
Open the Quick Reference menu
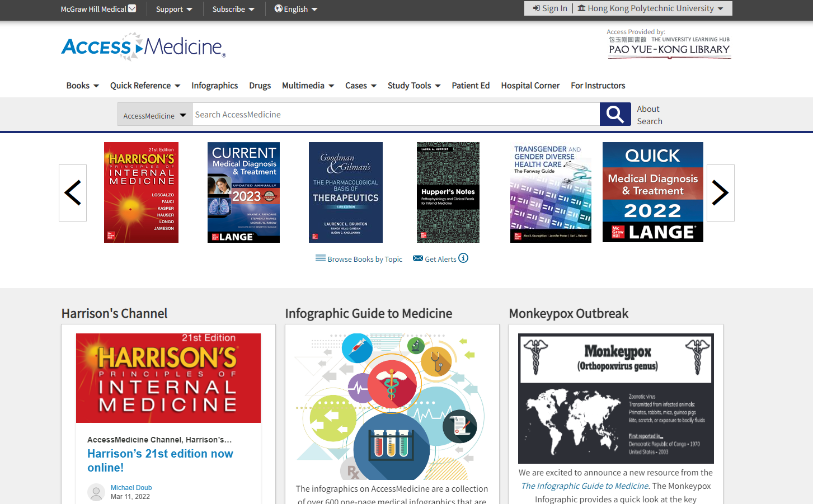click(145, 86)
